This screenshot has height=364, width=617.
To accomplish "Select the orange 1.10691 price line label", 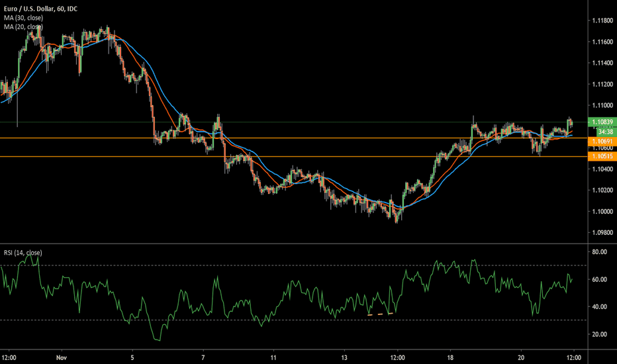I will point(602,142).
